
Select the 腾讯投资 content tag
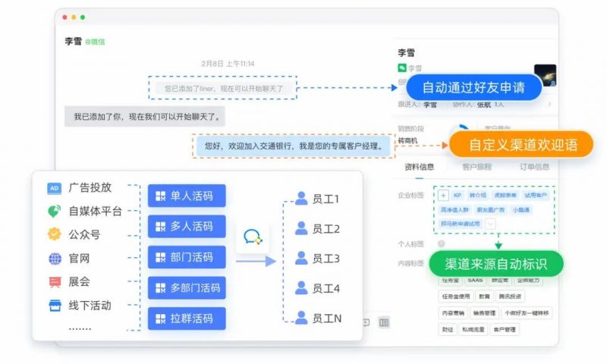pos(510,297)
